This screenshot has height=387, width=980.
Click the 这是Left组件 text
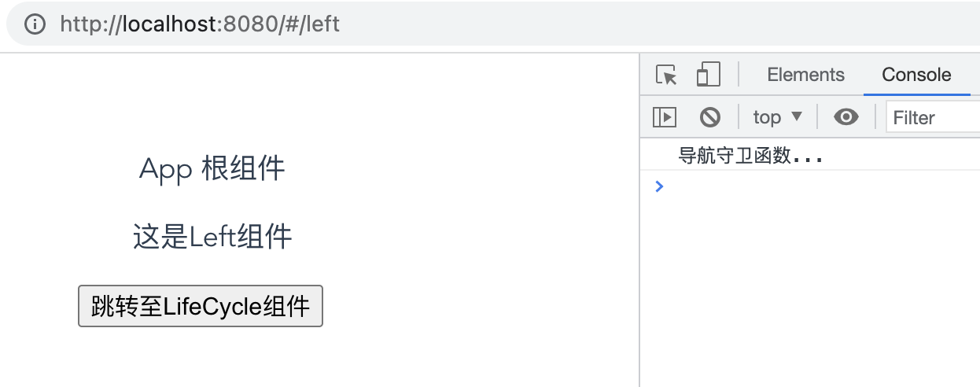(x=212, y=236)
